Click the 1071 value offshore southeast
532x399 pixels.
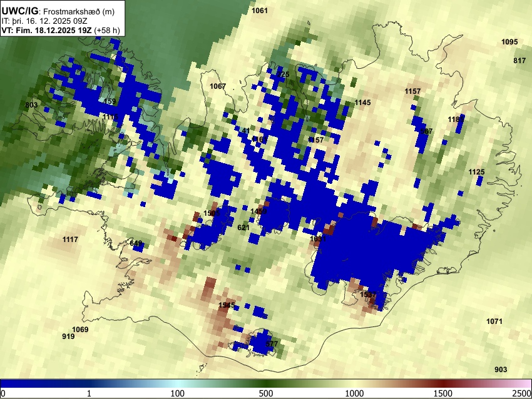pos(494,321)
